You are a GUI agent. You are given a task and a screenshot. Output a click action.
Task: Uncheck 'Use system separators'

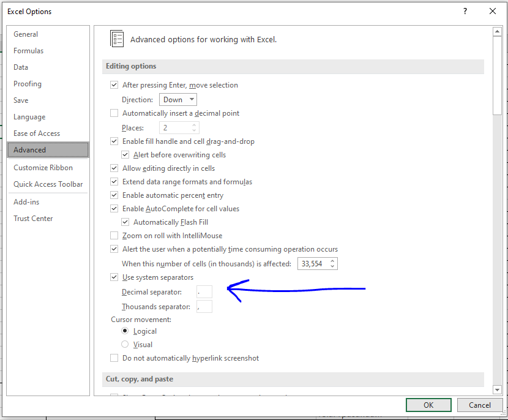click(x=114, y=277)
